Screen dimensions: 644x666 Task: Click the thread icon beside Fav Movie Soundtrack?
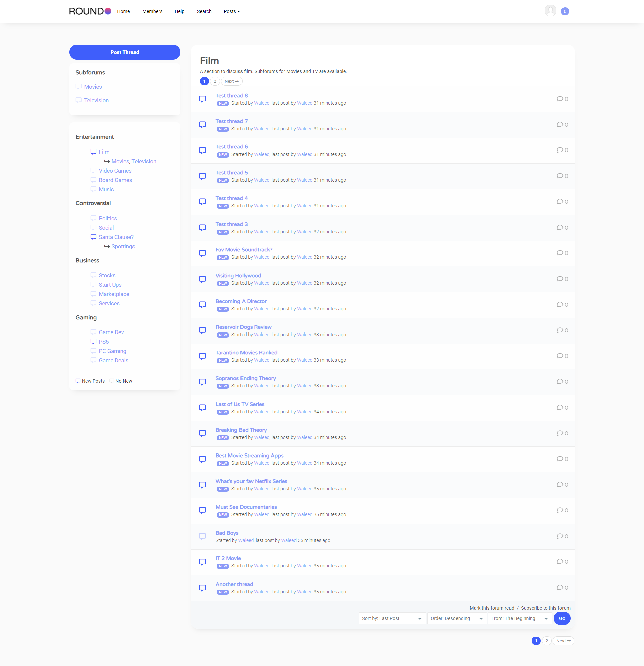click(202, 253)
